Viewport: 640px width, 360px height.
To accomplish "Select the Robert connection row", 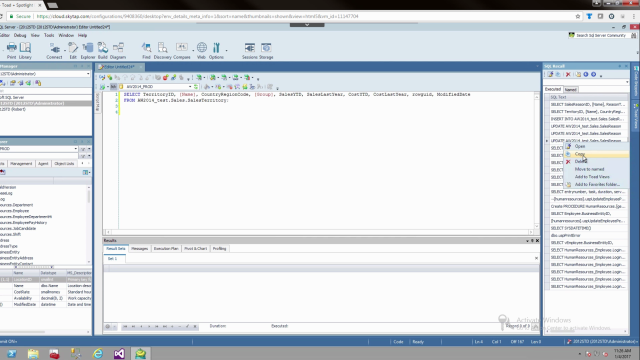I will tap(46, 109).
